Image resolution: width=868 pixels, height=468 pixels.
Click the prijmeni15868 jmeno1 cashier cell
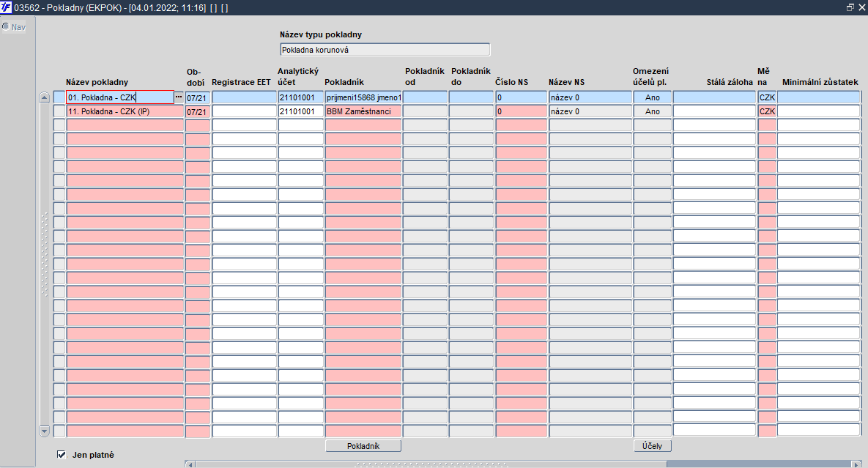click(x=363, y=97)
